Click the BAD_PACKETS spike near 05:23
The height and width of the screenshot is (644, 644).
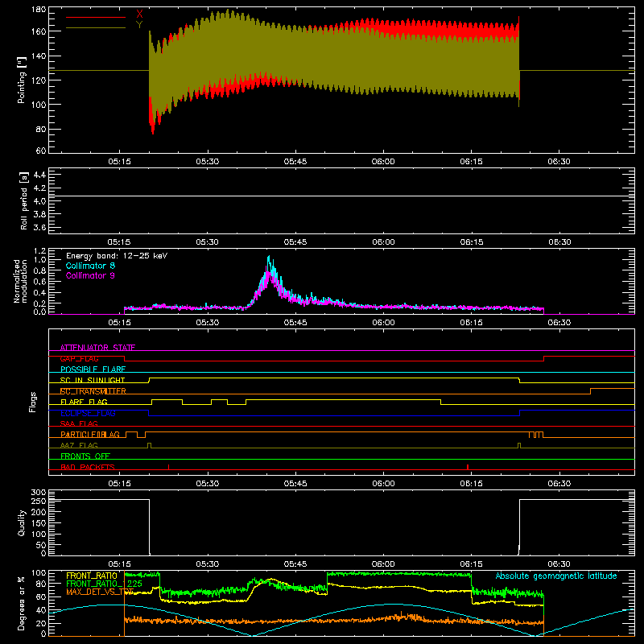pos(168,467)
